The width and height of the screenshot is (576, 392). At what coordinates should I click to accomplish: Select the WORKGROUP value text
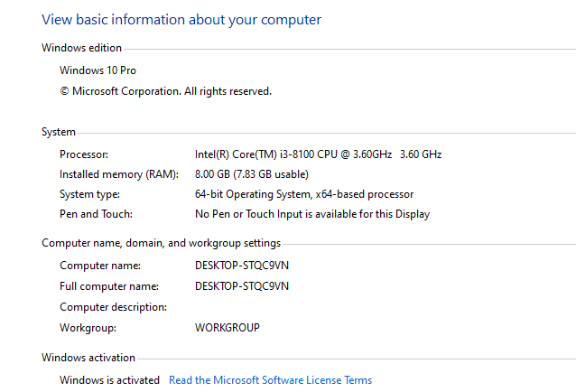(227, 328)
